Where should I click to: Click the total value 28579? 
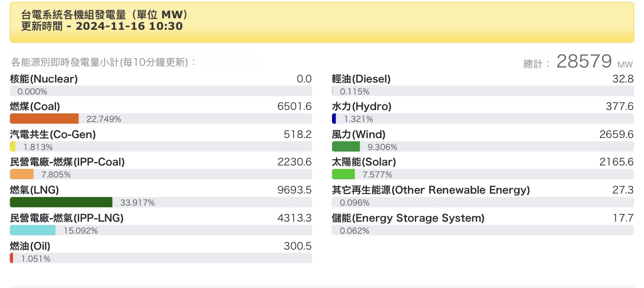point(584,62)
